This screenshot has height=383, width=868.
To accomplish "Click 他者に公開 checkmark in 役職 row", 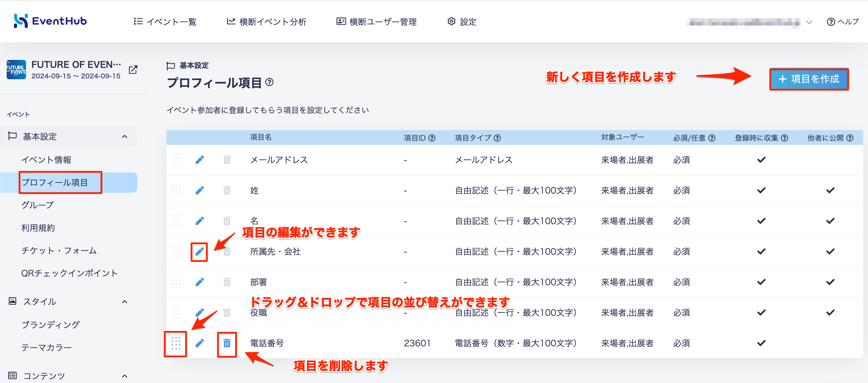I will 830,313.
